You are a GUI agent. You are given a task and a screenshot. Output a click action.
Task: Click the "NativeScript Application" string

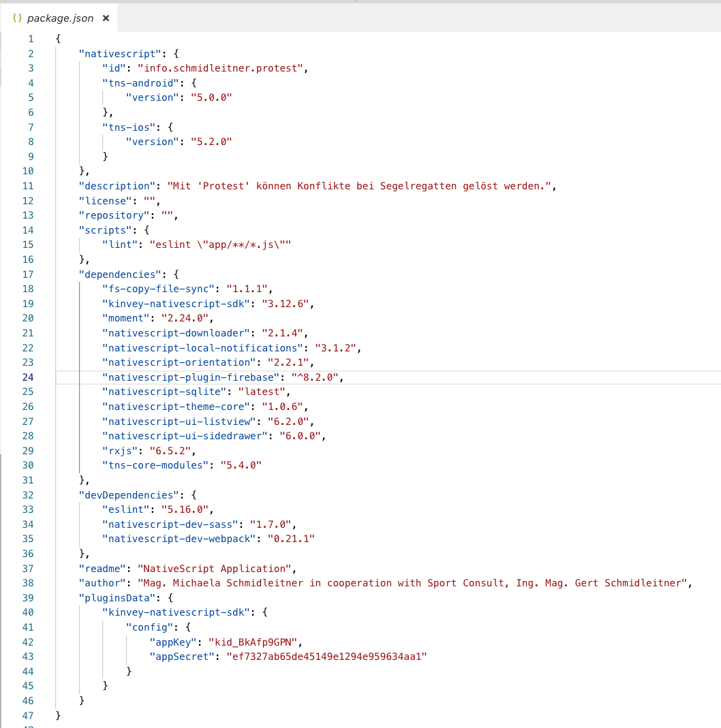(214, 569)
